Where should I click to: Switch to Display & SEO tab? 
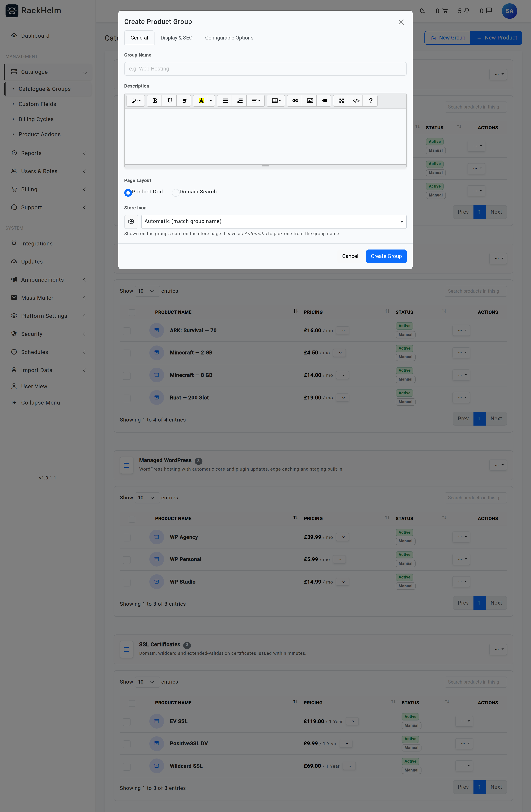177,38
